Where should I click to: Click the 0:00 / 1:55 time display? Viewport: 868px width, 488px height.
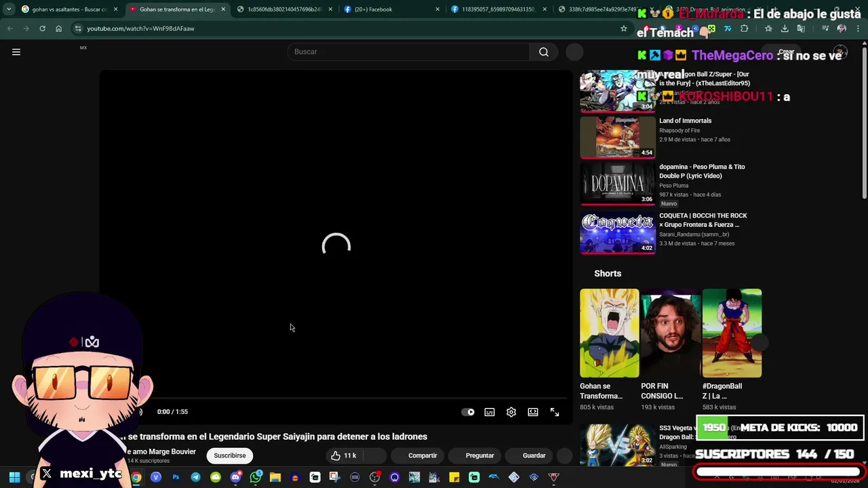pyautogui.click(x=172, y=411)
